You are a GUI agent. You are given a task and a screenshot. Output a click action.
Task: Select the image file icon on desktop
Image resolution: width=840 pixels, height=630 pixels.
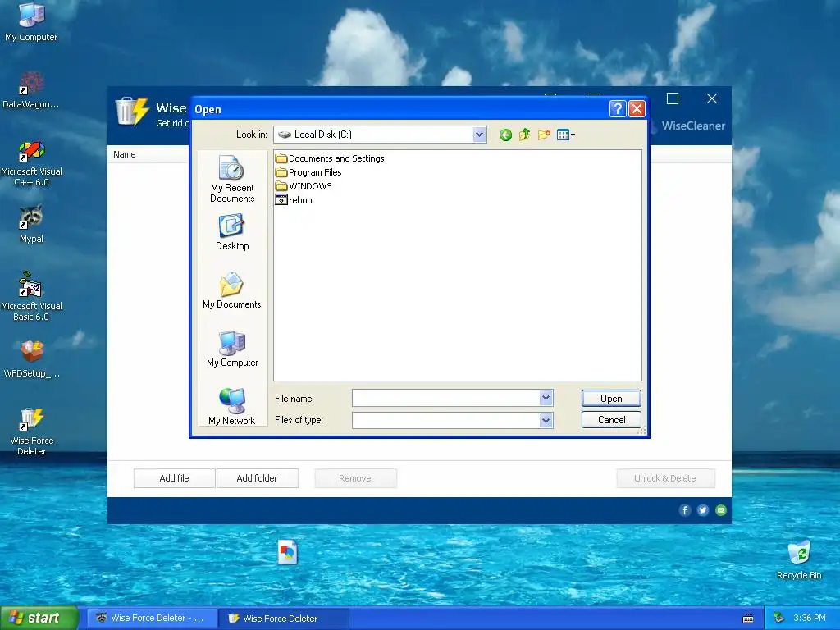coord(288,552)
